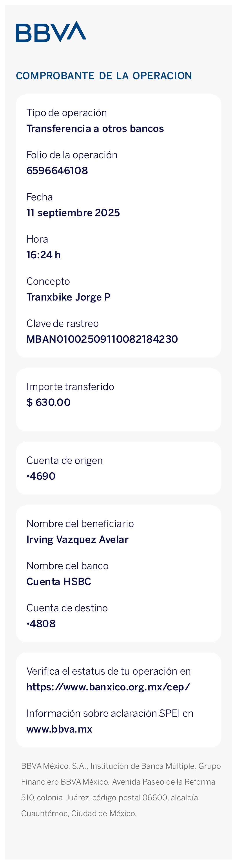Click the origin account ending 4690

click(41, 476)
